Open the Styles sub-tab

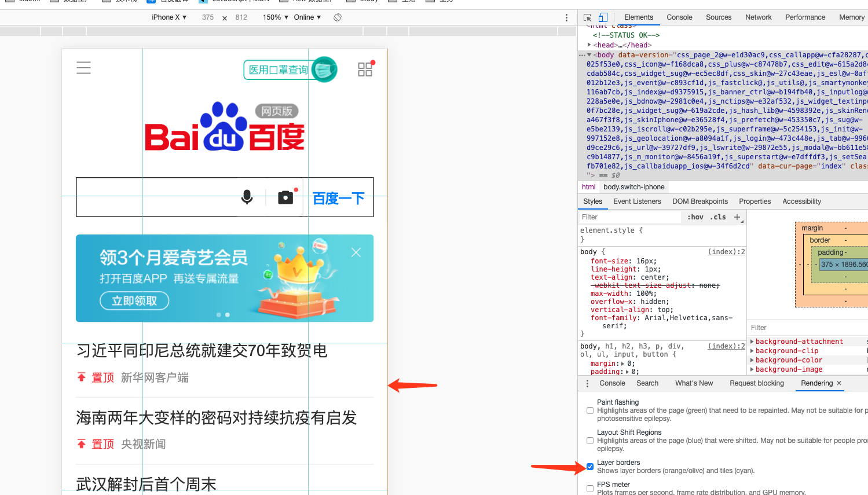[x=592, y=201]
